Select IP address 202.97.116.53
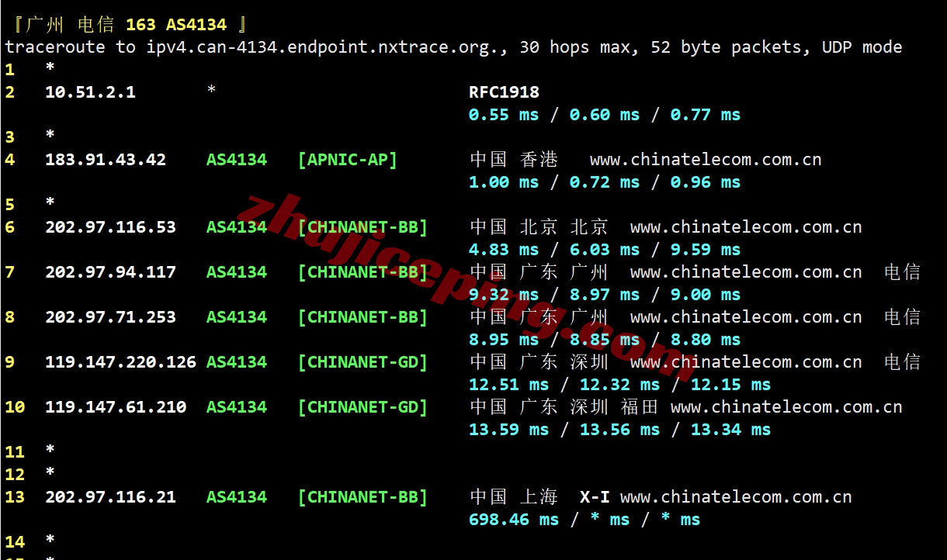Viewport: 947px width, 560px height. coord(110,227)
